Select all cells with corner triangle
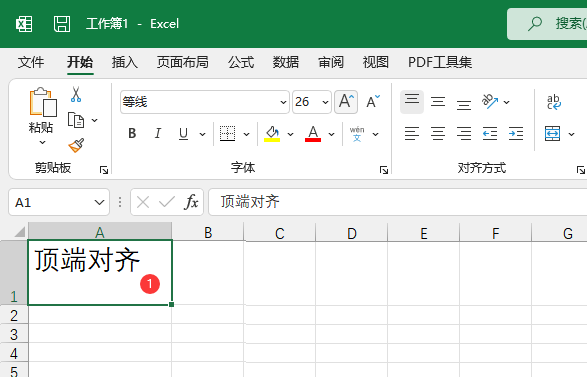This screenshot has height=377, width=587. click(20, 232)
